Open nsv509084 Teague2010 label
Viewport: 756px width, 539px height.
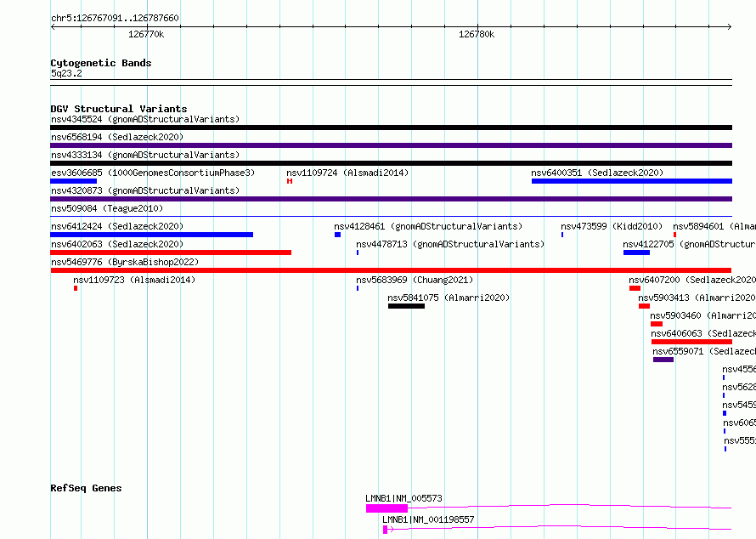click(x=107, y=208)
